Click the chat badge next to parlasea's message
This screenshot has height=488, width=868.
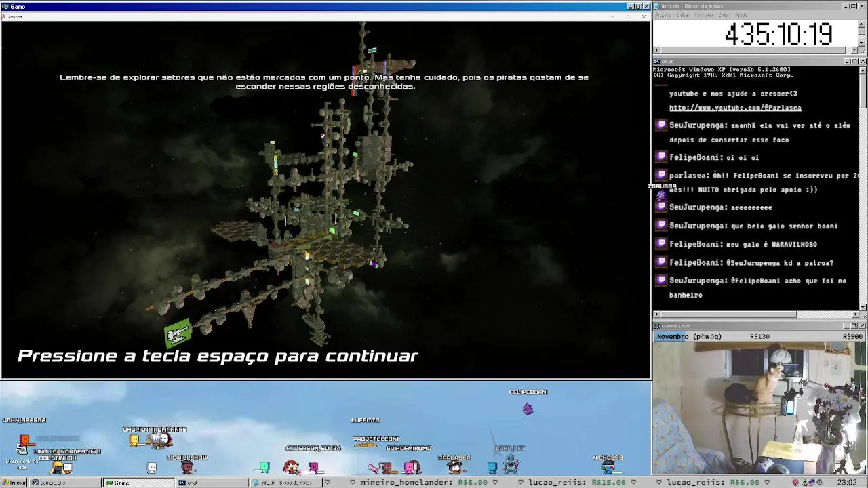tap(661, 175)
